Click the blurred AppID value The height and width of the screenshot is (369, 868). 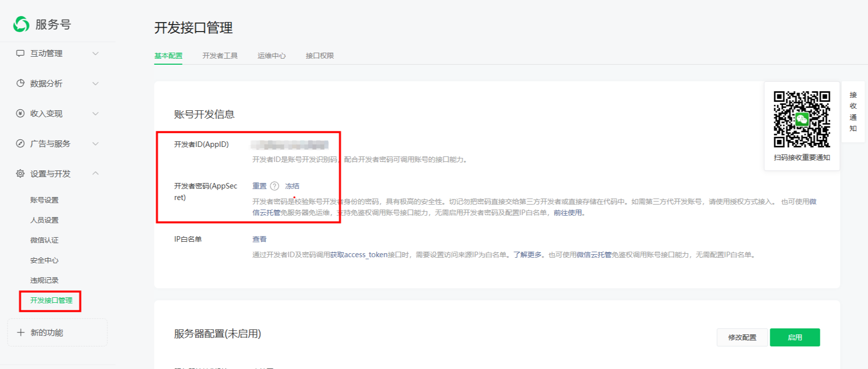click(290, 145)
